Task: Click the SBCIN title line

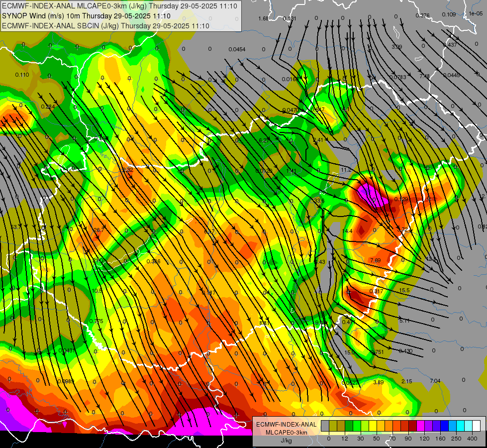Action: coord(105,26)
